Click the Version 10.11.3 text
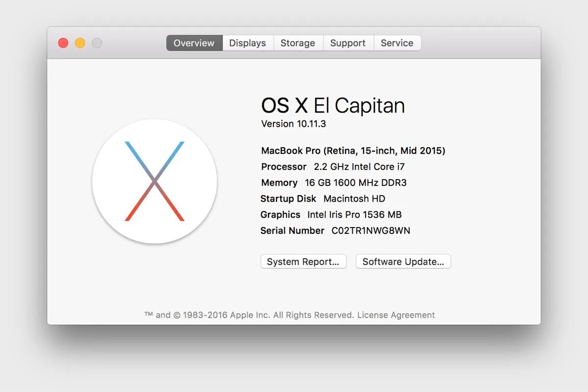The height and width of the screenshot is (392, 588). point(294,124)
